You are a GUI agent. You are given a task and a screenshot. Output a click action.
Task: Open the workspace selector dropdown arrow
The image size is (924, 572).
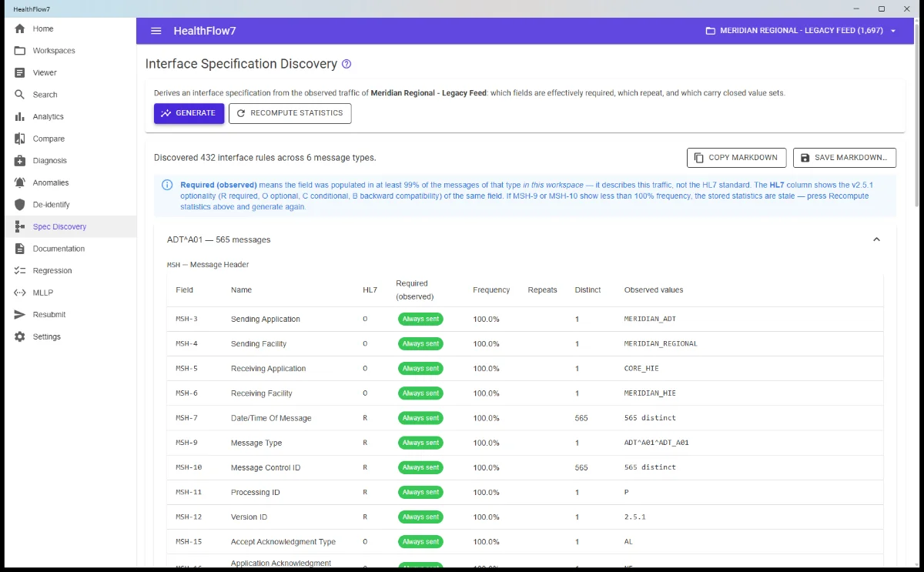pyautogui.click(x=893, y=31)
